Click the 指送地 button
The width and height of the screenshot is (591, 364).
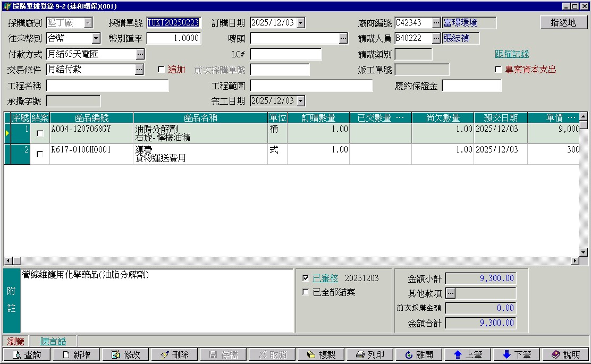(563, 23)
